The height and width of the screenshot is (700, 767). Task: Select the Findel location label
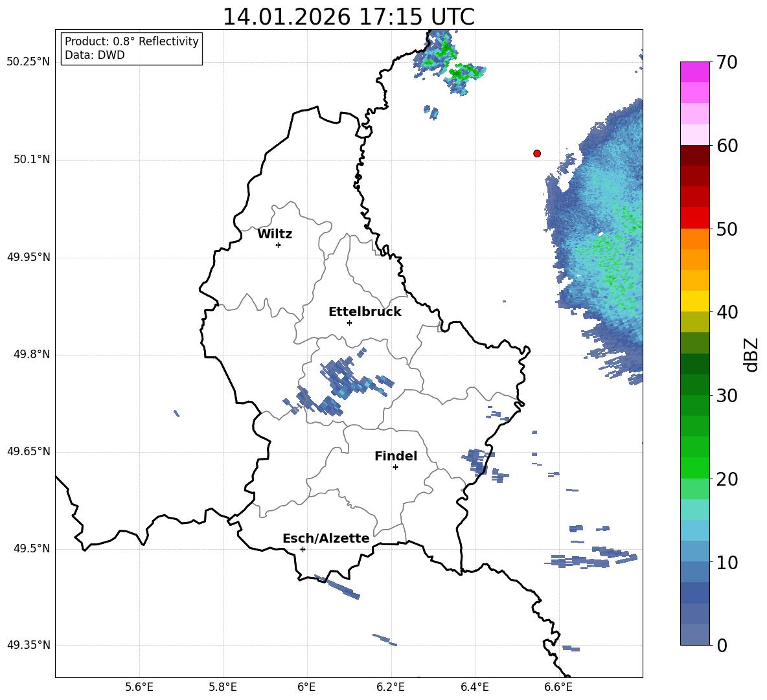pos(396,456)
